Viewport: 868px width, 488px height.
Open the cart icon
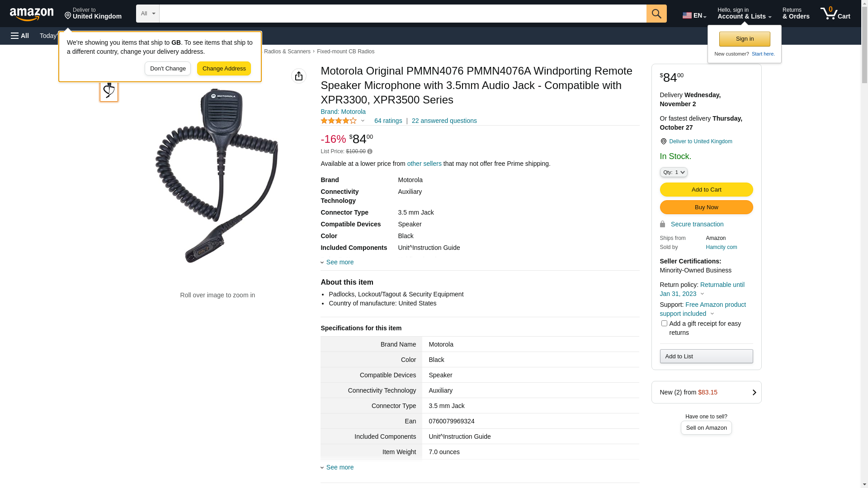pos(835,14)
